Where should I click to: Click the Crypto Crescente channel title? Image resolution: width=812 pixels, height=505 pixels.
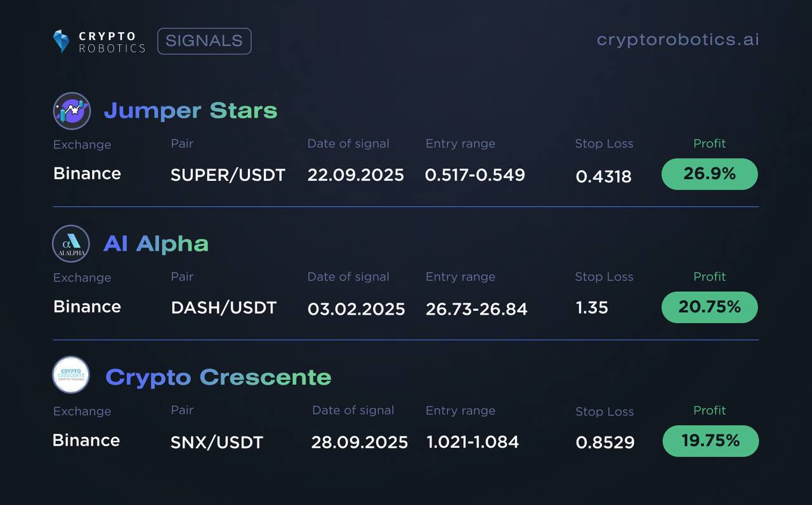tap(218, 377)
